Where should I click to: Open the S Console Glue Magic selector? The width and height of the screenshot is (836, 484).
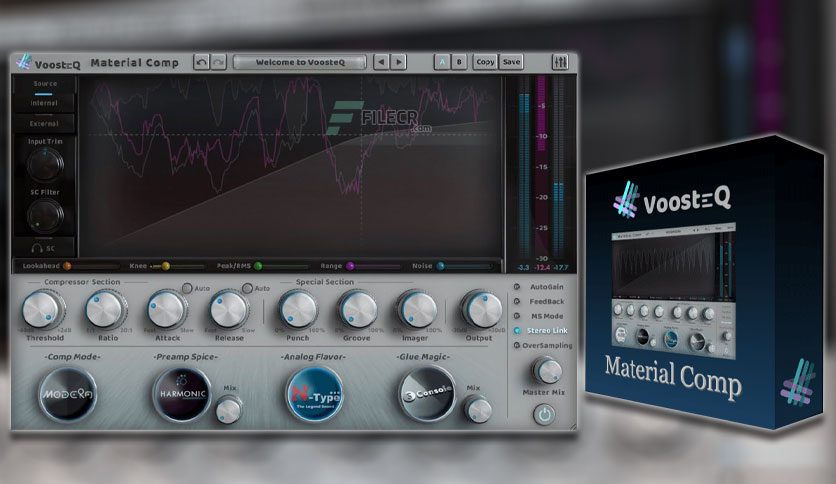click(x=428, y=394)
